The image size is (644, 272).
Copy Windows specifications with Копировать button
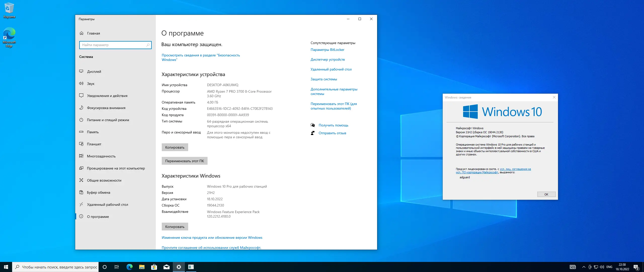[x=175, y=227]
